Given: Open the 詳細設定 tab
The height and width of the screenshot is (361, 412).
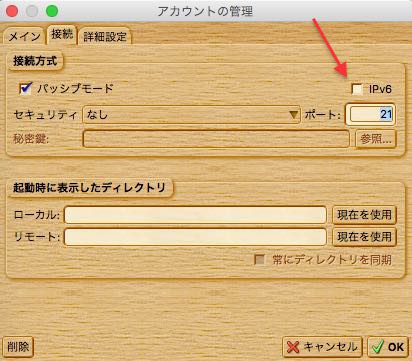Looking at the screenshot, I should click(x=105, y=36).
